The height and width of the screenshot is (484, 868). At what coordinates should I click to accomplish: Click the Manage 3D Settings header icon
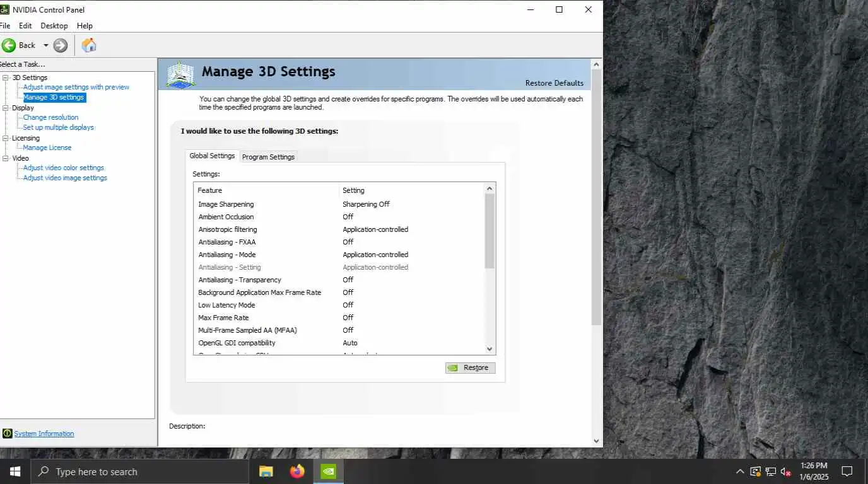pyautogui.click(x=180, y=75)
